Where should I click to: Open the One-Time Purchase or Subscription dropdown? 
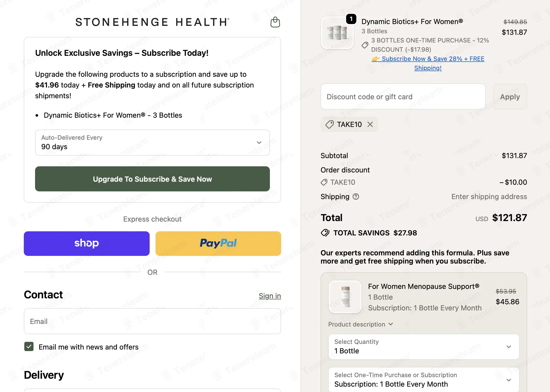click(x=424, y=379)
